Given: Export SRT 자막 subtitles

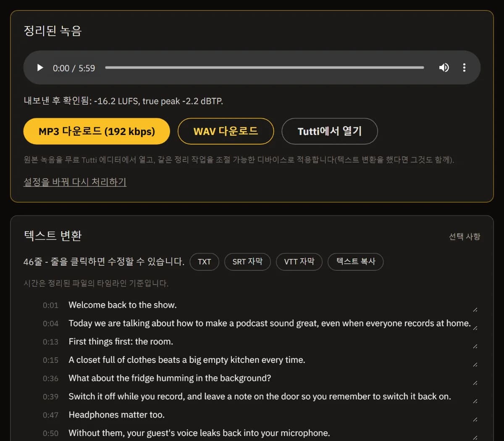Looking at the screenshot, I should click(x=247, y=261).
